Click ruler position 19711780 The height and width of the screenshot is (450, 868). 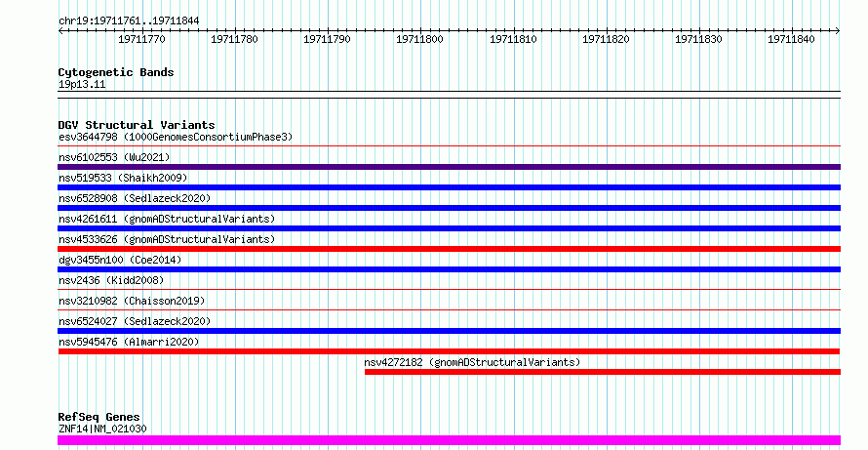pyautogui.click(x=234, y=39)
